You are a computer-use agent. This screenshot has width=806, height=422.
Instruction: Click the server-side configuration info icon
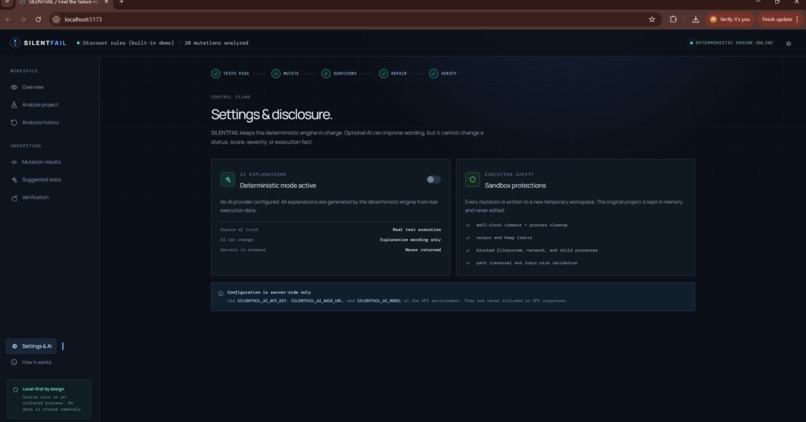(x=221, y=293)
